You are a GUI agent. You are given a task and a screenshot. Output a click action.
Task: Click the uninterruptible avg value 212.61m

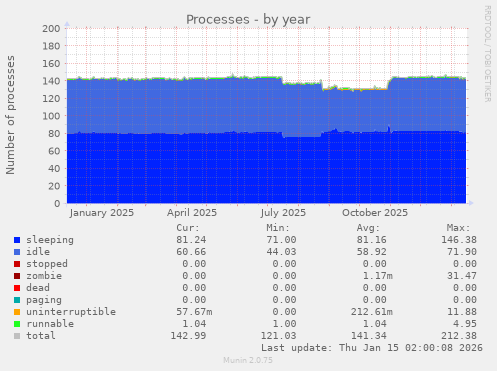click(372, 312)
